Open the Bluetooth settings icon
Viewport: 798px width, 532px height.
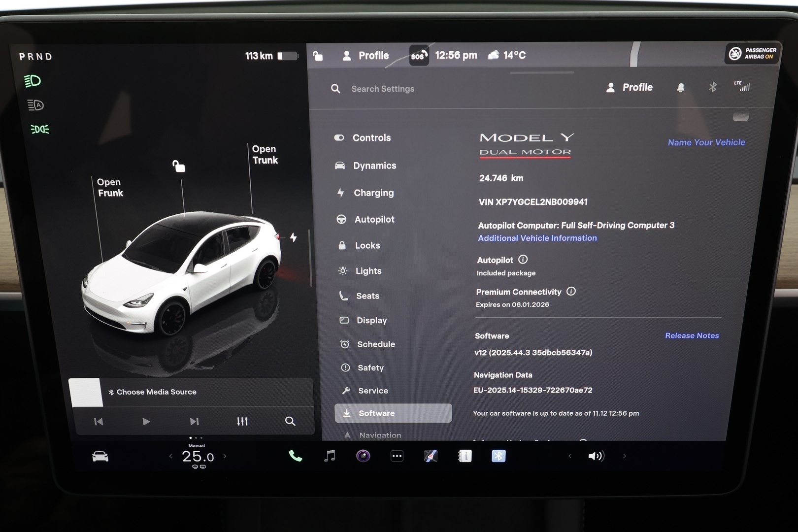tap(713, 87)
